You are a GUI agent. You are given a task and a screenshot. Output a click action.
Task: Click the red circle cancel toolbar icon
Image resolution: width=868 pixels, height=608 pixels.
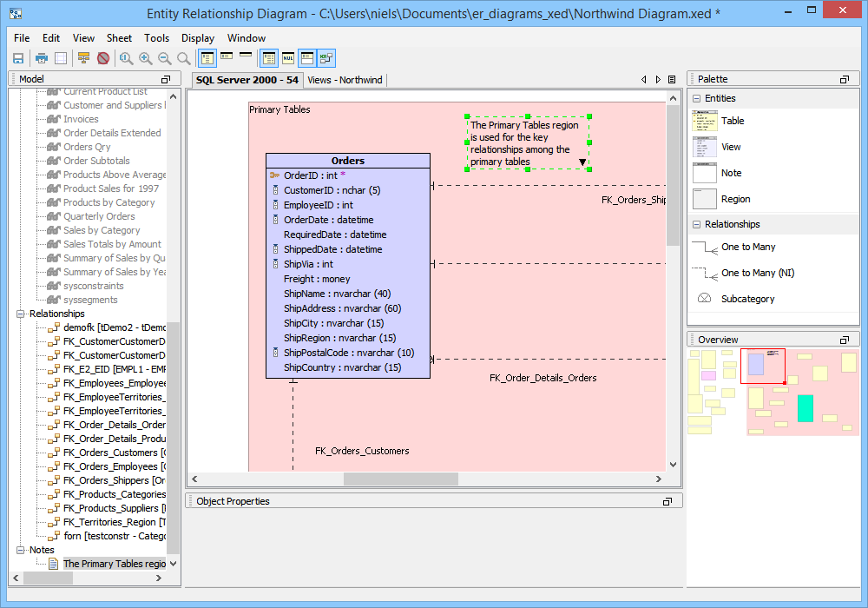coord(103,58)
